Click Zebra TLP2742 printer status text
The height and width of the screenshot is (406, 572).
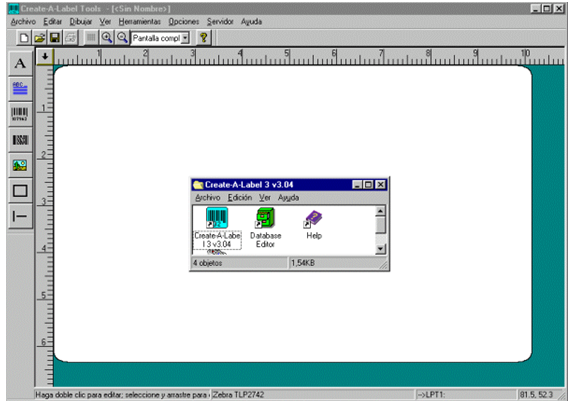(238, 395)
